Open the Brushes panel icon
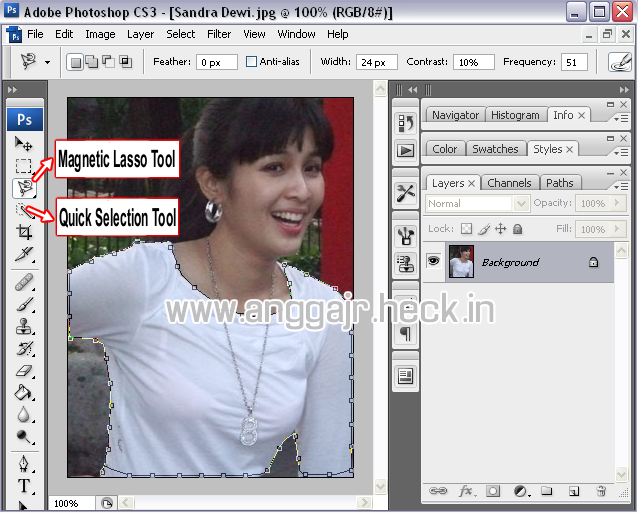The image size is (638, 515). point(405,236)
